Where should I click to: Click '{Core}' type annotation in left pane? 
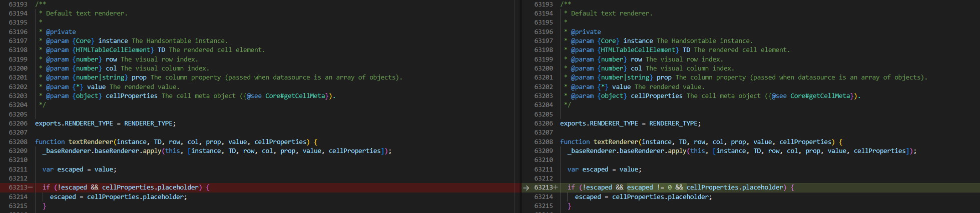point(84,41)
